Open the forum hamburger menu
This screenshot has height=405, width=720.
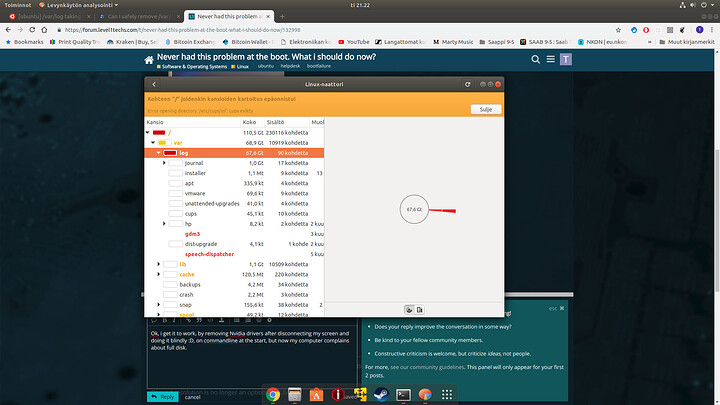point(551,59)
